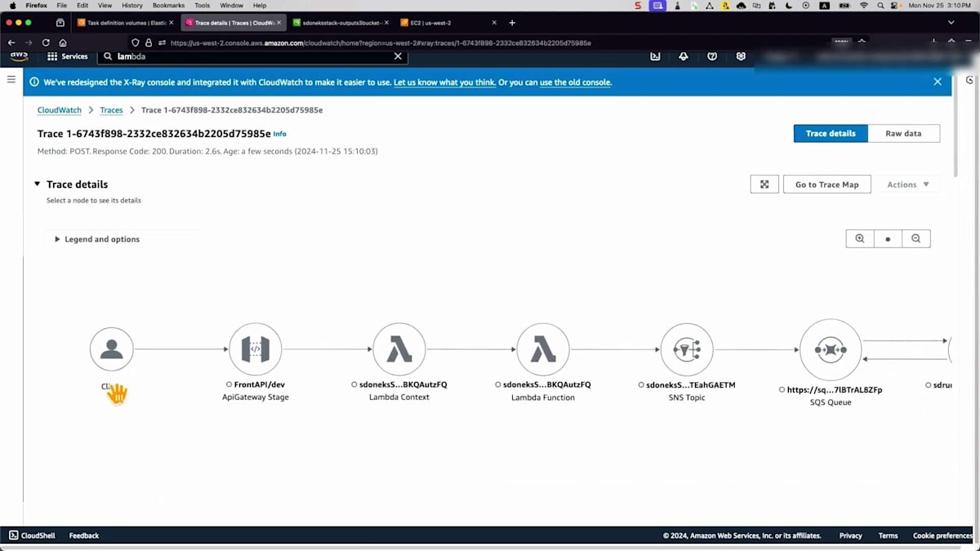Open the list all tabs chevron
Screen dimensions: 980x551
(951, 23)
